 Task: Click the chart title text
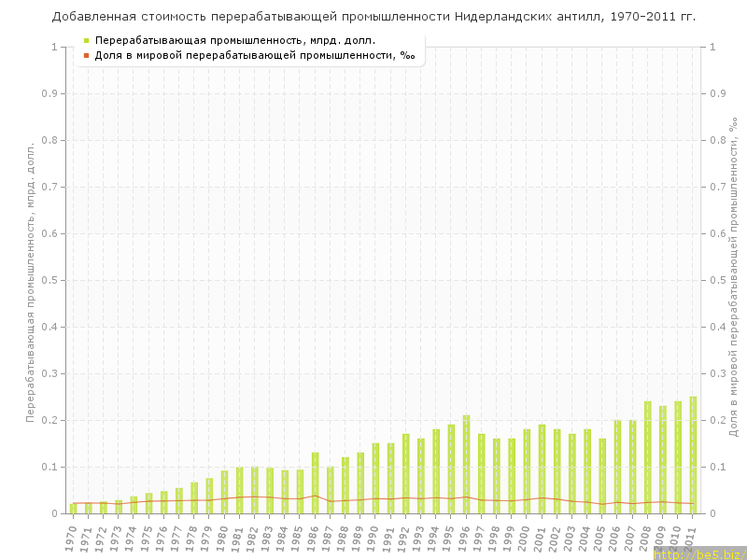(373, 16)
